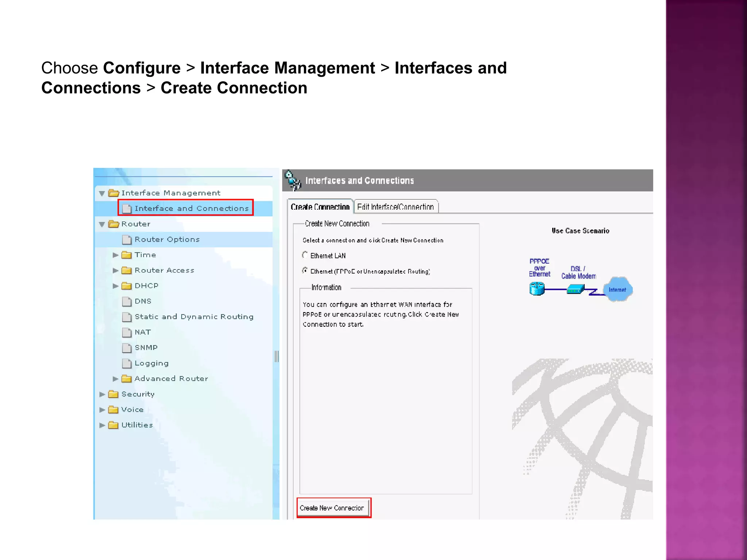Open the Create Connection tab

pos(320,207)
